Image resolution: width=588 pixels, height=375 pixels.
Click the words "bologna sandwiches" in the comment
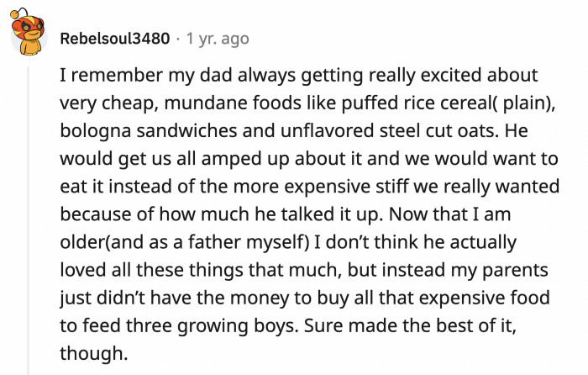pyautogui.click(x=136, y=132)
